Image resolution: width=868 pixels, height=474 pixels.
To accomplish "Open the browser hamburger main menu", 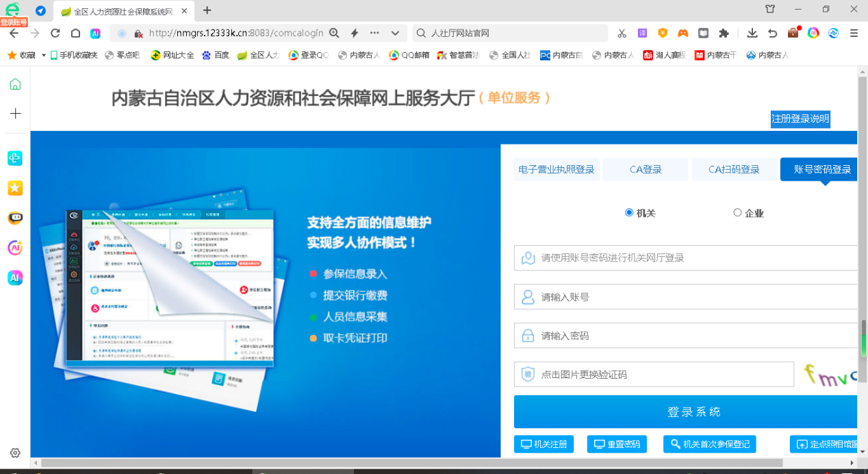I will 854,33.
